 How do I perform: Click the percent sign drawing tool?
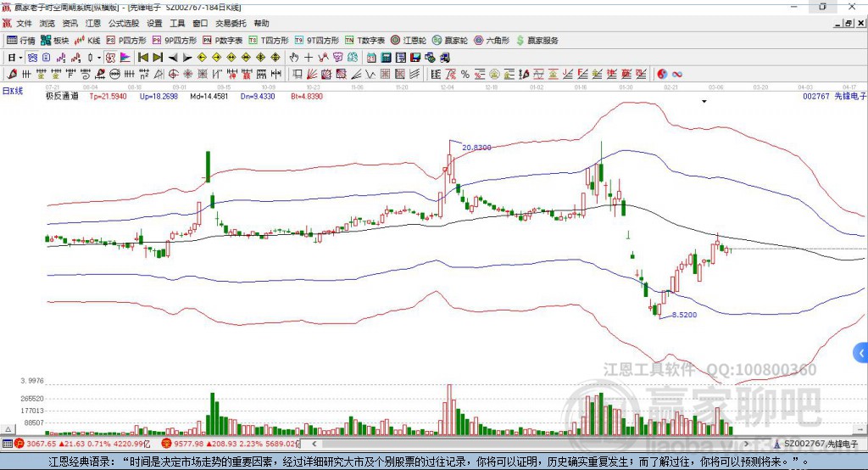[x=465, y=74]
